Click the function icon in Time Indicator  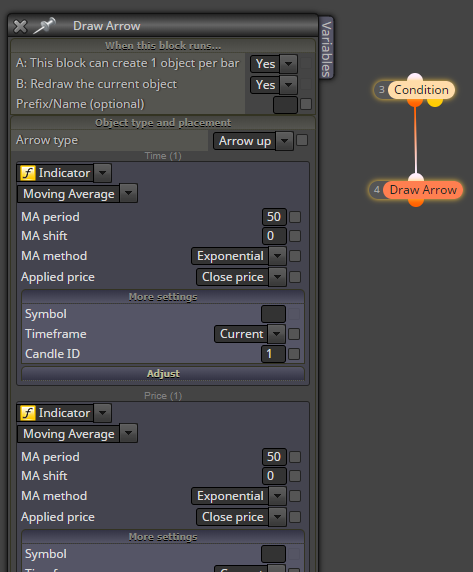(28, 173)
